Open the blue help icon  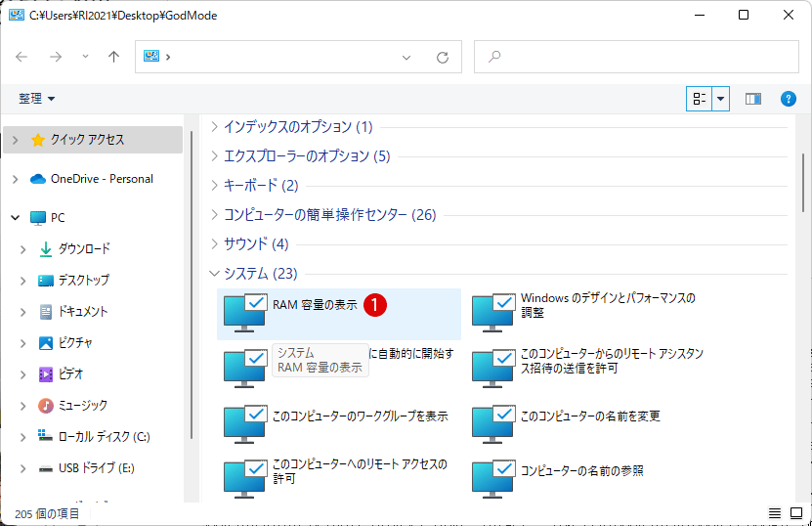click(x=789, y=99)
